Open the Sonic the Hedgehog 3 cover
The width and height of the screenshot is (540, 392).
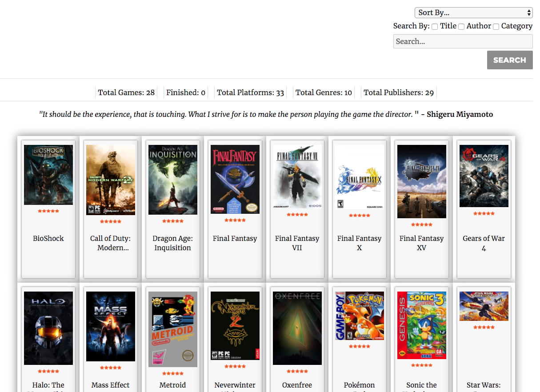pyautogui.click(x=422, y=325)
